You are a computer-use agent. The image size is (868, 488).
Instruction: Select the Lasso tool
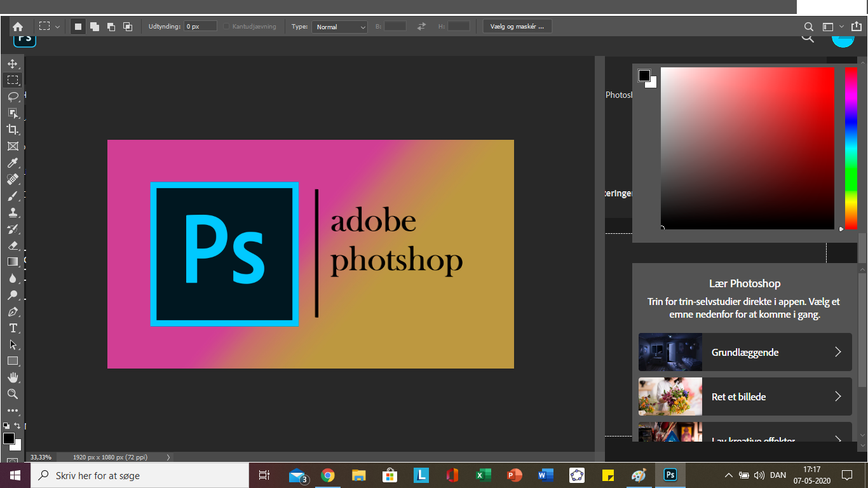coord(13,97)
